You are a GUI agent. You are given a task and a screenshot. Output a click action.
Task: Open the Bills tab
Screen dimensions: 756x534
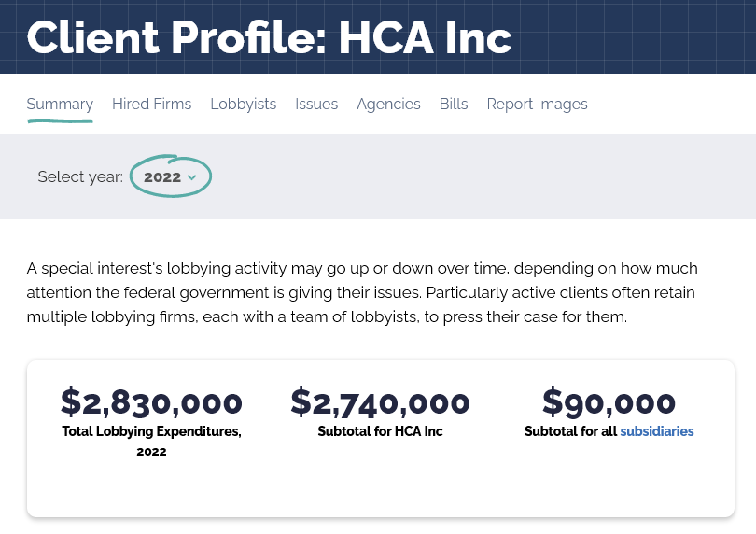454,105
